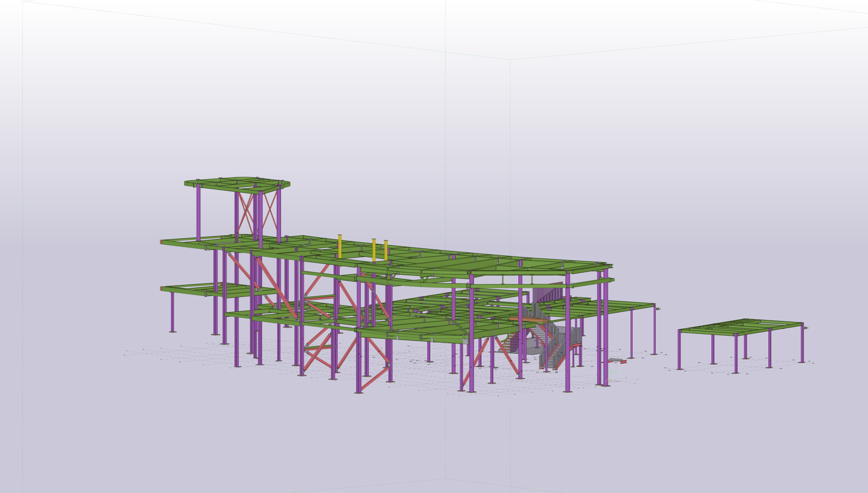Click red end plate on upper left beam tip

161,242
